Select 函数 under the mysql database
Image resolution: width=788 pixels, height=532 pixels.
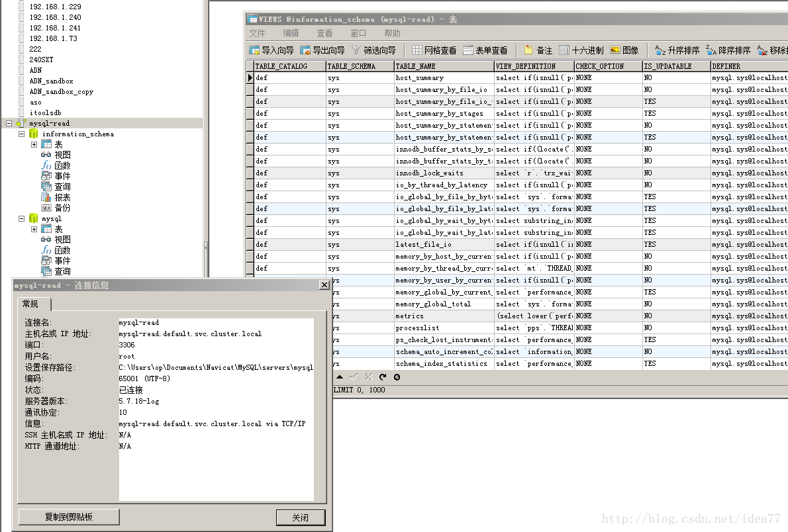coord(56,250)
